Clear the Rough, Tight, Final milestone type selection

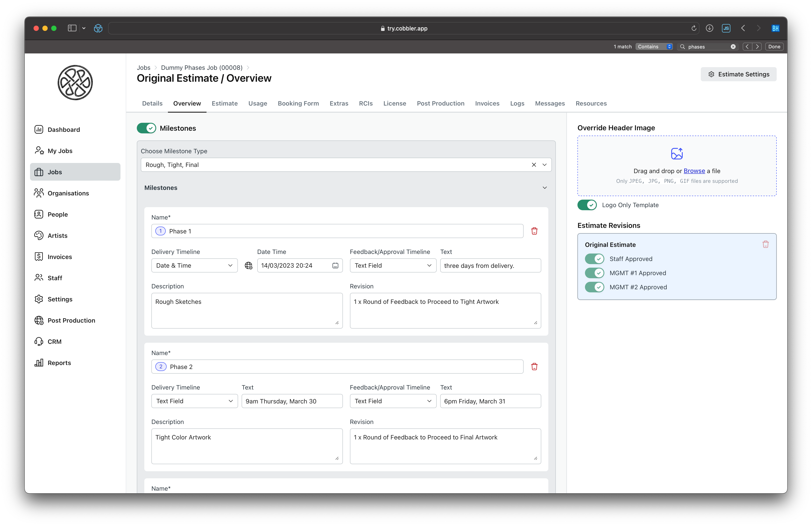534,165
